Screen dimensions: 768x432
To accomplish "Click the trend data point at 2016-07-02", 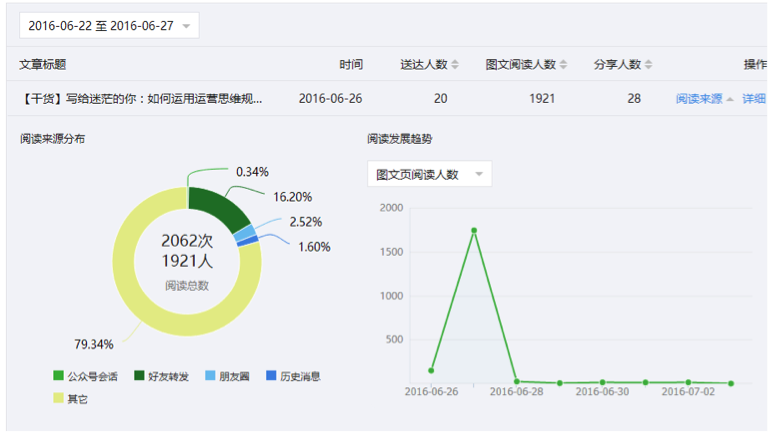I will point(688,382).
